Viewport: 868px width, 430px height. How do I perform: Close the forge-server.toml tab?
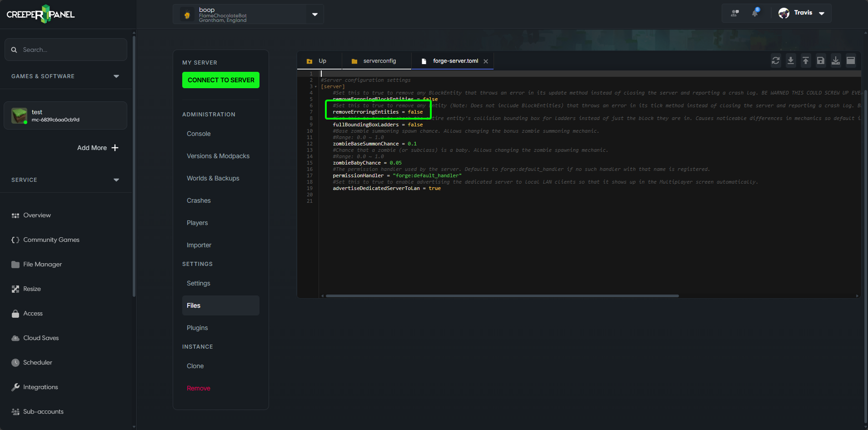(486, 61)
